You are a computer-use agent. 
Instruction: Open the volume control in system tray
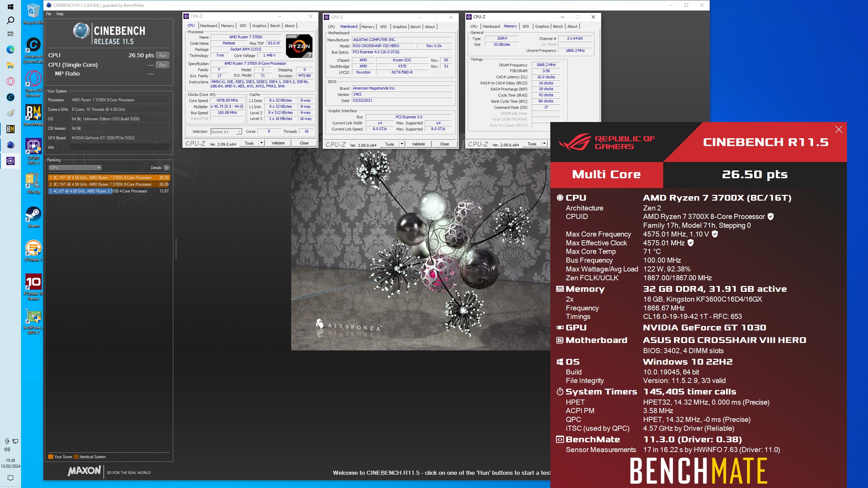[x=7, y=449]
